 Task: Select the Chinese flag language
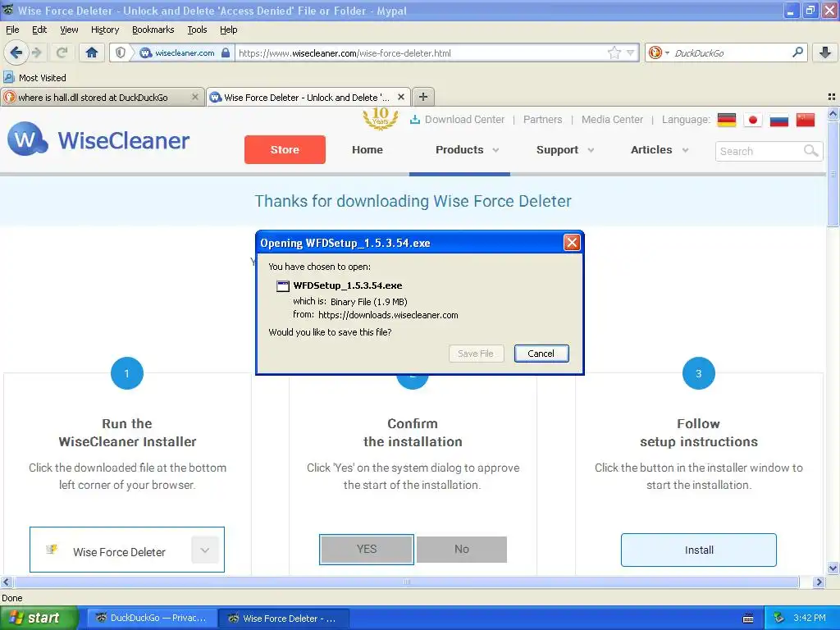tap(806, 120)
